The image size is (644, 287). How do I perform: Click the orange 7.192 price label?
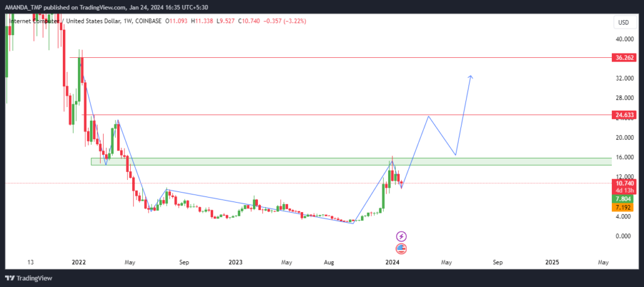(x=623, y=208)
